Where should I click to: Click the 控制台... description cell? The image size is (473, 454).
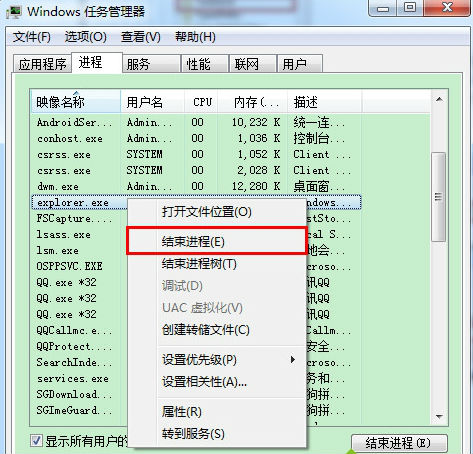point(319,138)
